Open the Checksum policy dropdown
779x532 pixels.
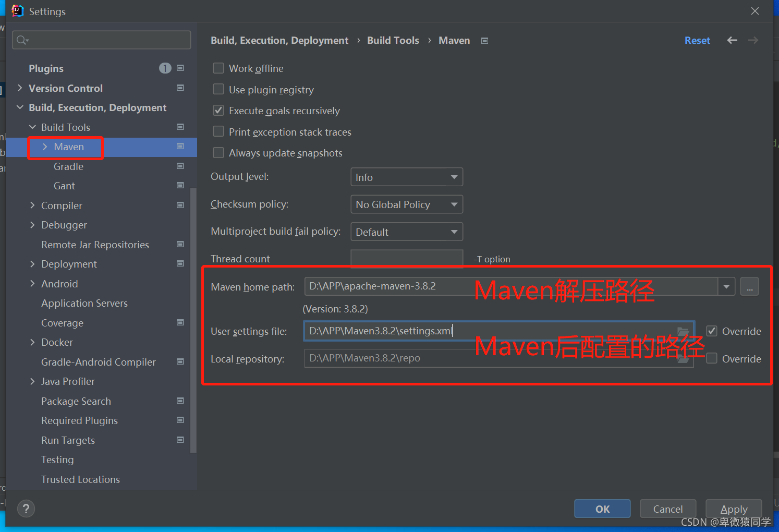pos(407,204)
